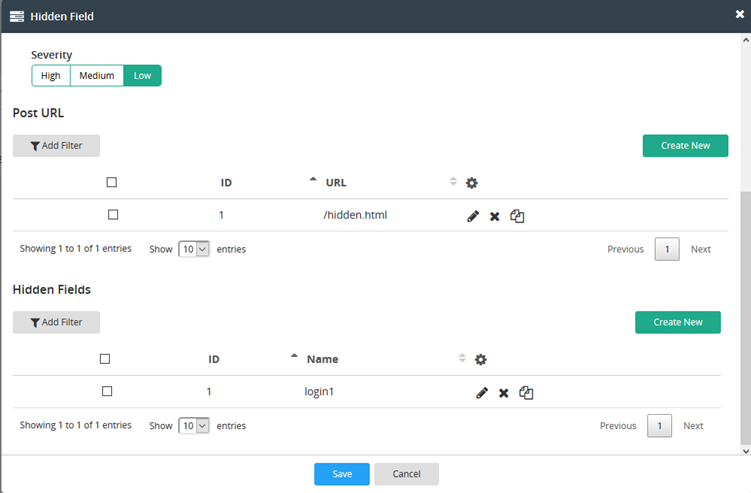751x493 pixels.
Task: Click the Name column header
Action: pos(322,359)
